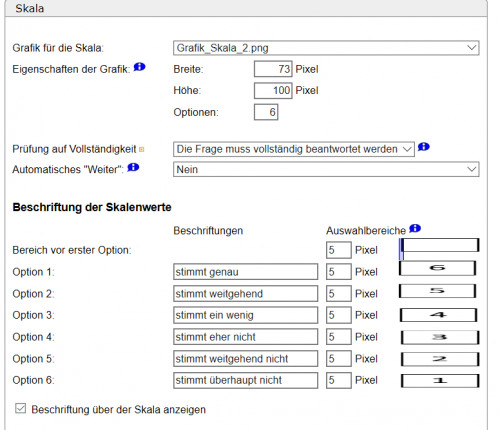
Task: Open info icon next to Auswahlbereiche
Action: coord(415,228)
